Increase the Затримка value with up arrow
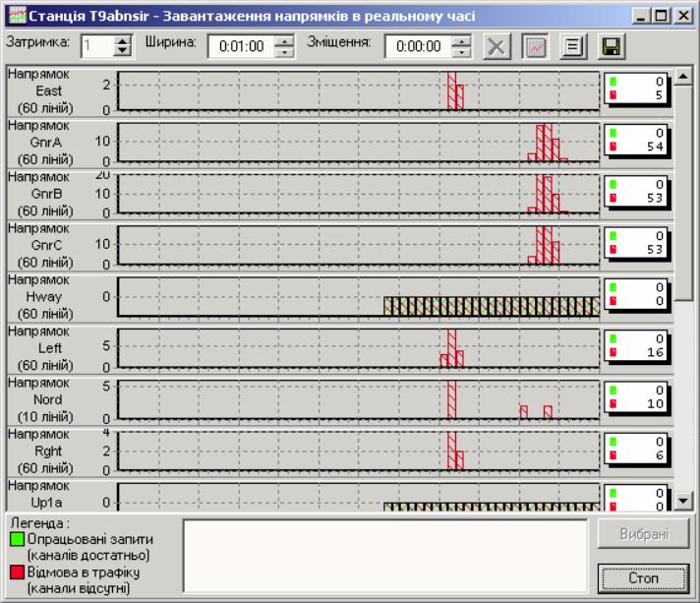 coord(122,41)
